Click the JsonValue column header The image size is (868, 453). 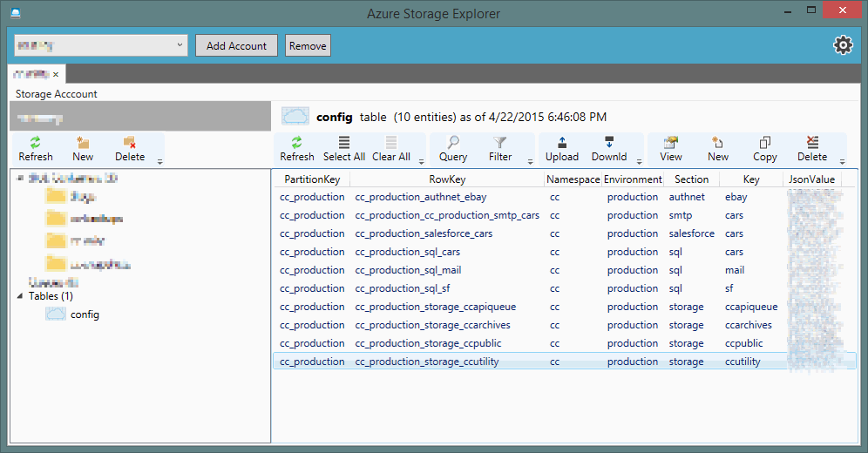811,179
